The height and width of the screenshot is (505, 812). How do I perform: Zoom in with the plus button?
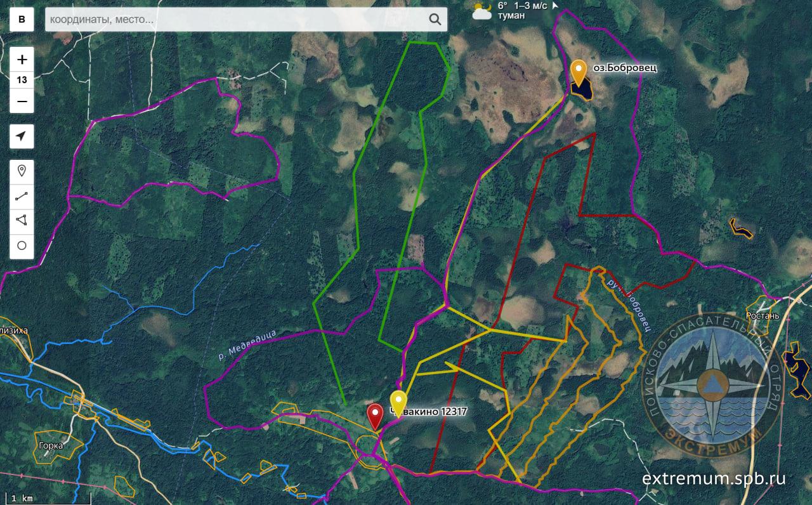click(x=22, y=60)
